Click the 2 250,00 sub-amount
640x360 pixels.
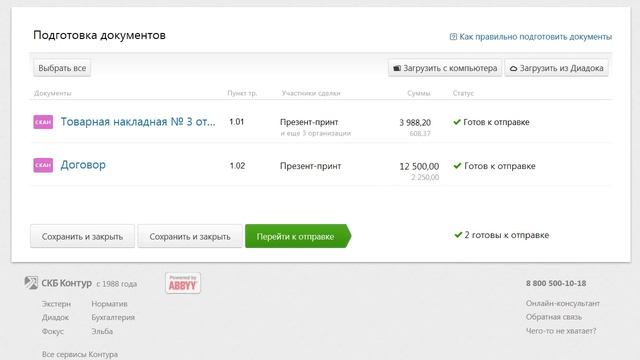coord(425,177)
